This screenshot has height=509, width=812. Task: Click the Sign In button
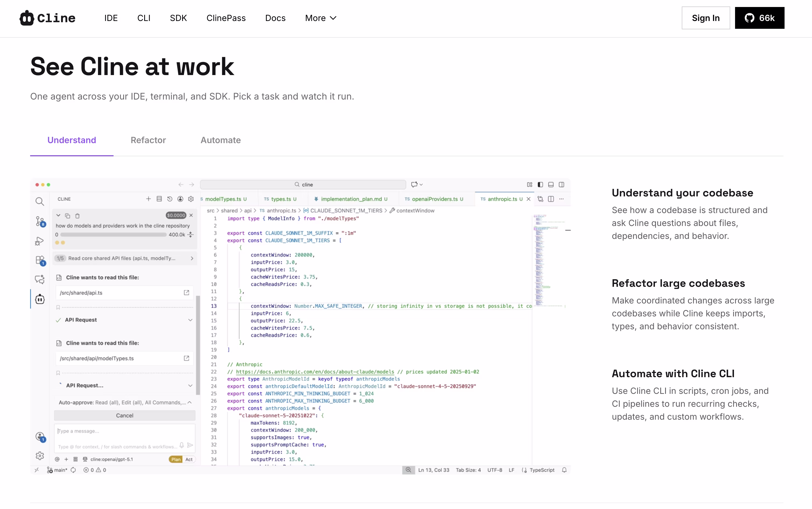[706, 18]
